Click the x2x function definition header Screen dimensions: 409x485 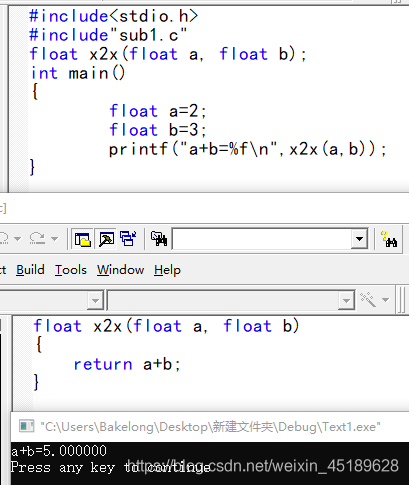point(166,326)
